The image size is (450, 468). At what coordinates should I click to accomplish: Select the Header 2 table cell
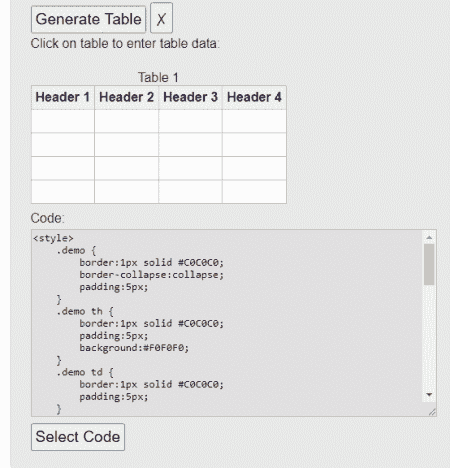tap(127, 97)
